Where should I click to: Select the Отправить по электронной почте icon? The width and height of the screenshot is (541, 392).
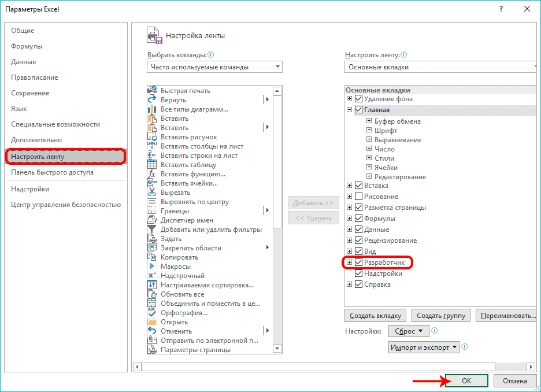[x=152, y=340]
